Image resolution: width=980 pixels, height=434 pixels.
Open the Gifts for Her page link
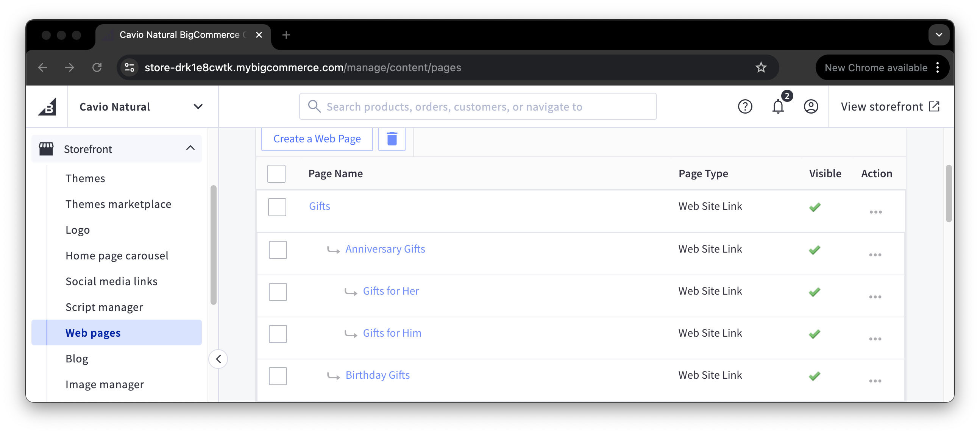click(x=391, y=291)
